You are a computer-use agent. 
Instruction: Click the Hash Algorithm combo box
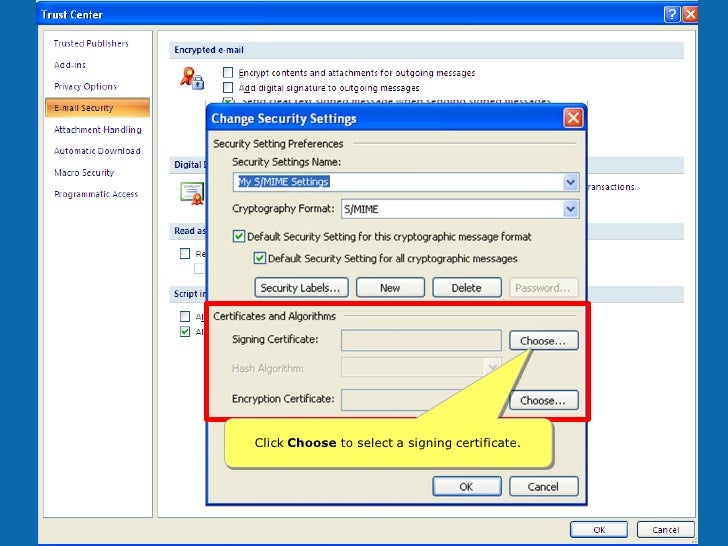[421, 367]
